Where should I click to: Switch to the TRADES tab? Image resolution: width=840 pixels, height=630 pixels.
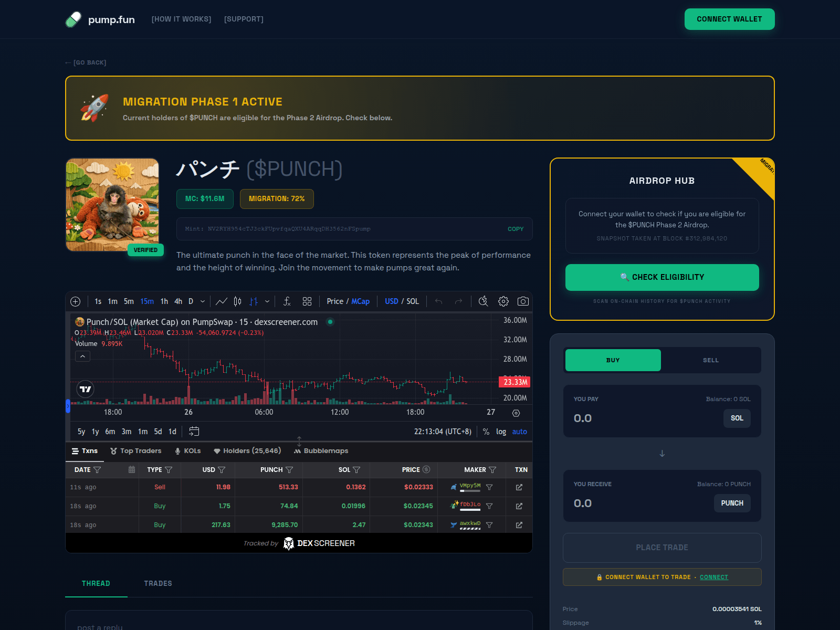point(158,583)
